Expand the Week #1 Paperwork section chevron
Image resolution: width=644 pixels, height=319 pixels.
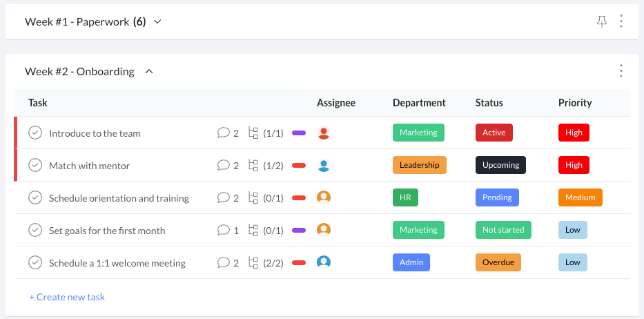pyautogui.click(x=157, y=22)
